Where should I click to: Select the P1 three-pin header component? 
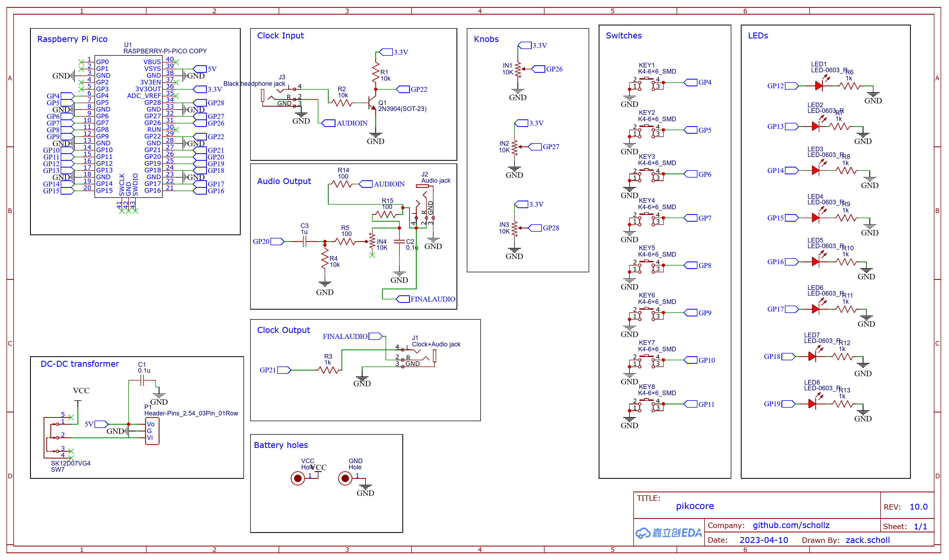coord(152,431)
